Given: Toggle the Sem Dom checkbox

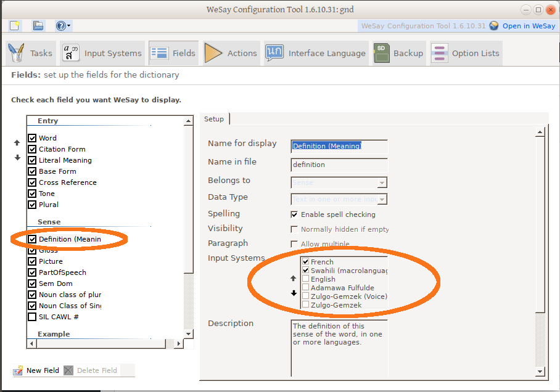Looking at the screenshot, I should pos(32,283).
